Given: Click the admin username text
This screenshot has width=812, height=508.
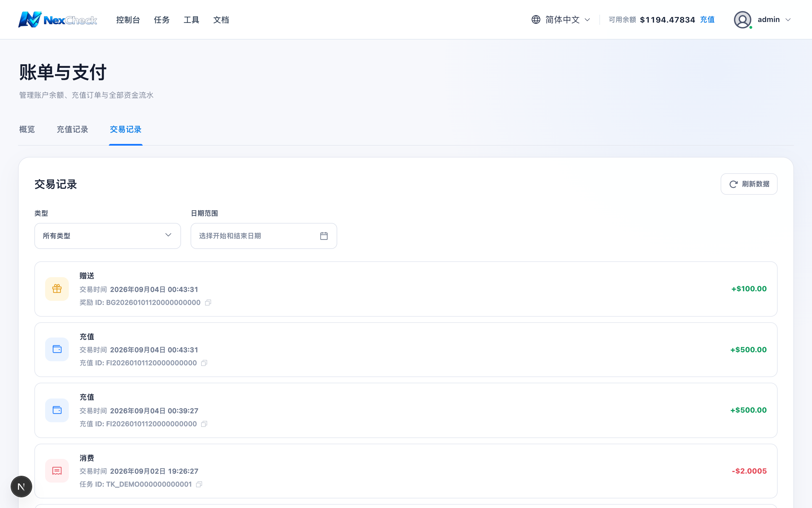Looking at the screenshot, I should click(x=768, y=19).
